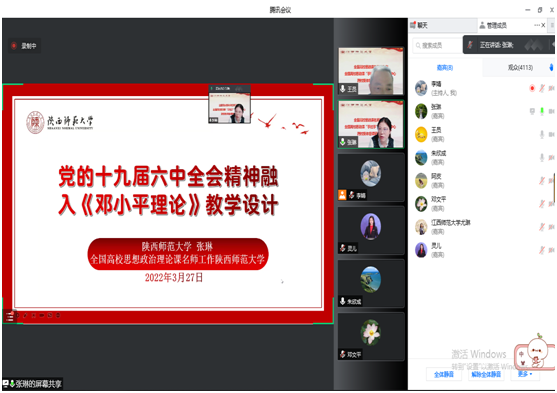Click the 江西师范大学尤琳 name entry

coord(450,223)
